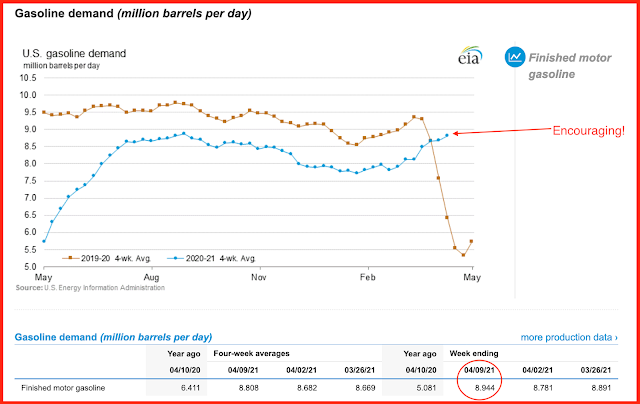Viewport: 640px width, 404px height.
Task: Click the last blue data point near 8.8
Action: tap(447, 135)
